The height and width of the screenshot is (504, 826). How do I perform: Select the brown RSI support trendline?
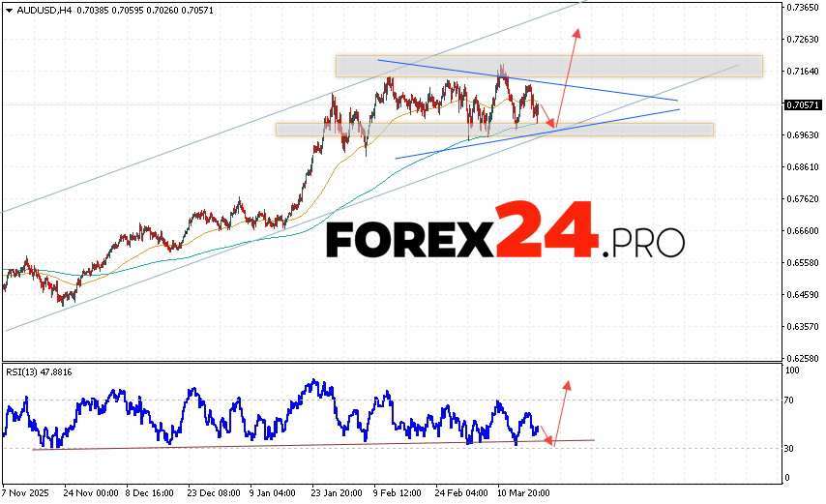(x=290, y=444)
